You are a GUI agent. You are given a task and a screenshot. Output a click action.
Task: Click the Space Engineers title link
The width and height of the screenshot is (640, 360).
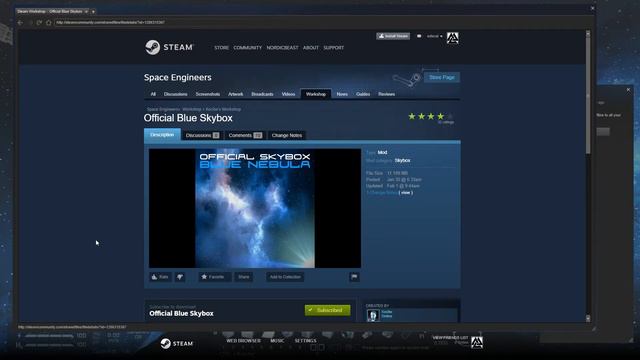178,78
